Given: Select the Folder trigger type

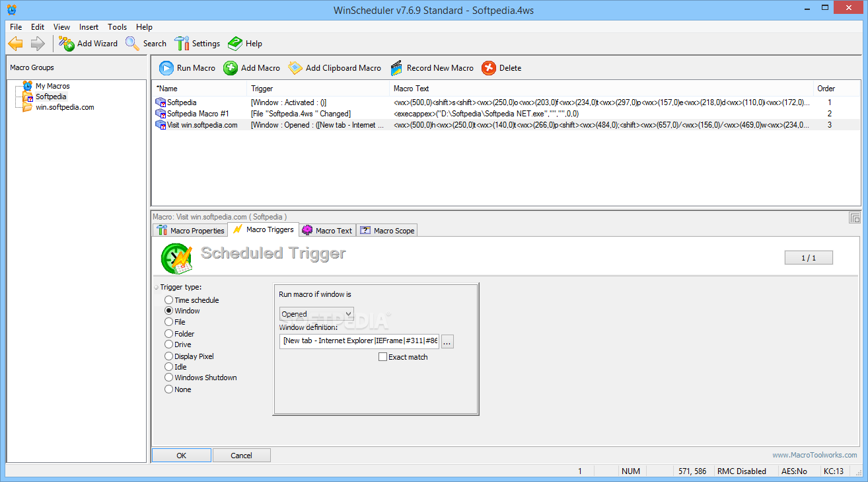Looking at the screenshot, I should 169,334.
